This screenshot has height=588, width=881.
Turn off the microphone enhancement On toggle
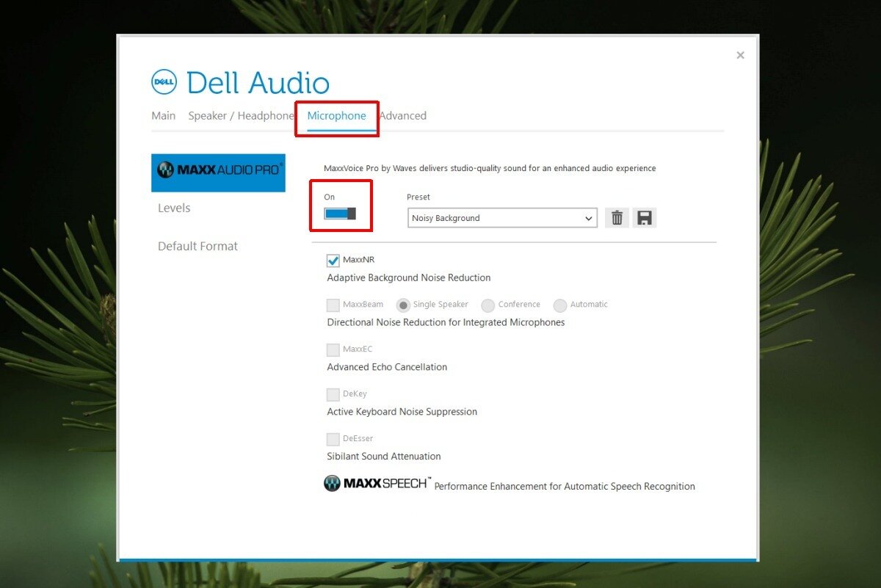pyautogui.click(x=341, y=213)
